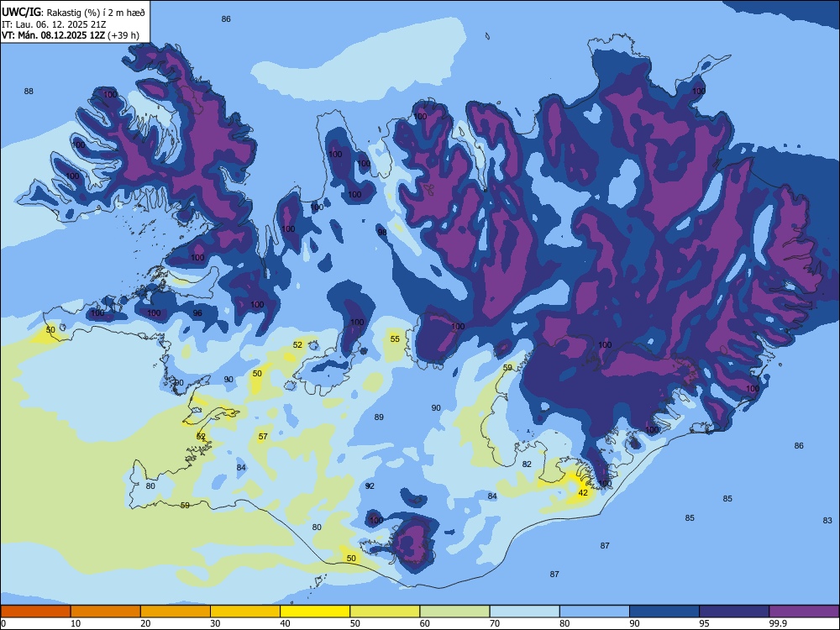This screenshot has width=840, height=630.
Task: Click the light blue 70–80 legend swatch
Action: [525, 612]
